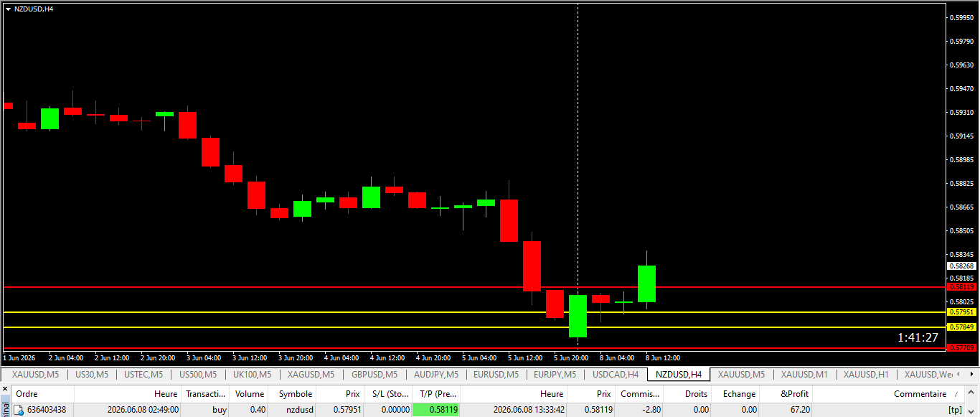Click the [tp] comment cell
Image resolution: width=980 pixels, height=417 pixels.
tap(955, 410)
